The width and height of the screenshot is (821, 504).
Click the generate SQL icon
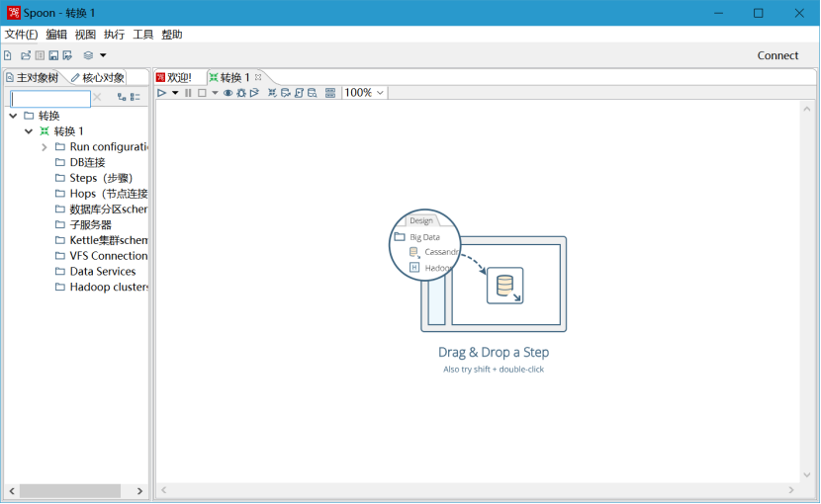[x=299, y=93]
